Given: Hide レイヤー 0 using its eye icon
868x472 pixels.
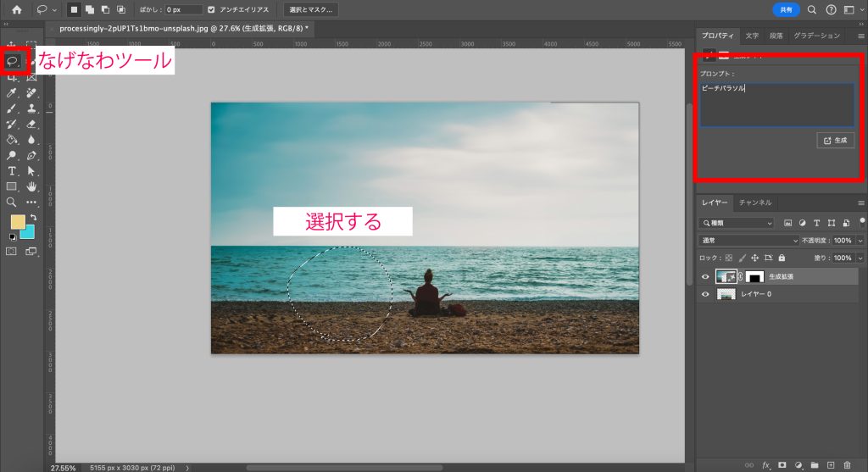Looking at the screenshot, I should pos(704,294).
